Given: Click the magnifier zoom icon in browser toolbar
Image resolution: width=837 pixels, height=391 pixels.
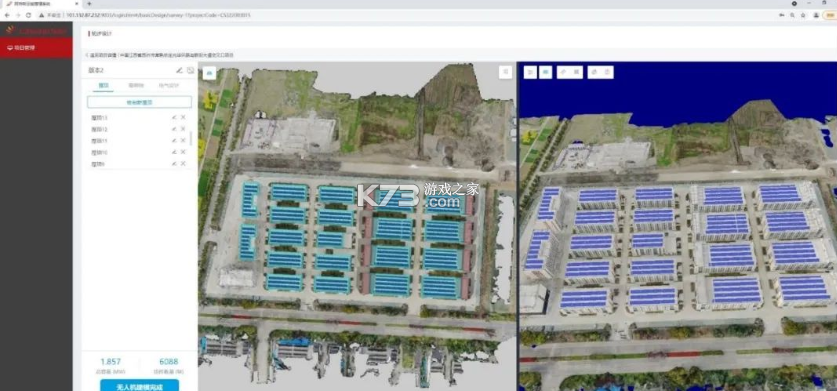Looking at the screenshot, I should coord(793,15).
